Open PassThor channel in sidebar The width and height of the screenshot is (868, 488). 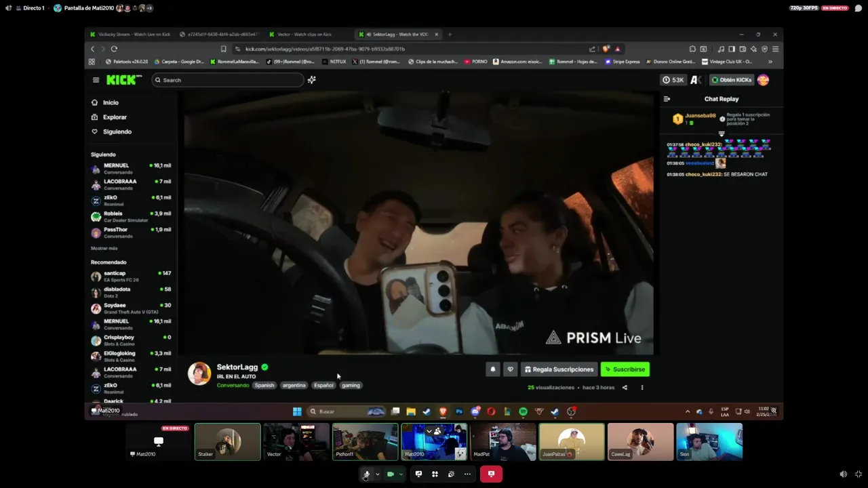[x=132, y=232]
